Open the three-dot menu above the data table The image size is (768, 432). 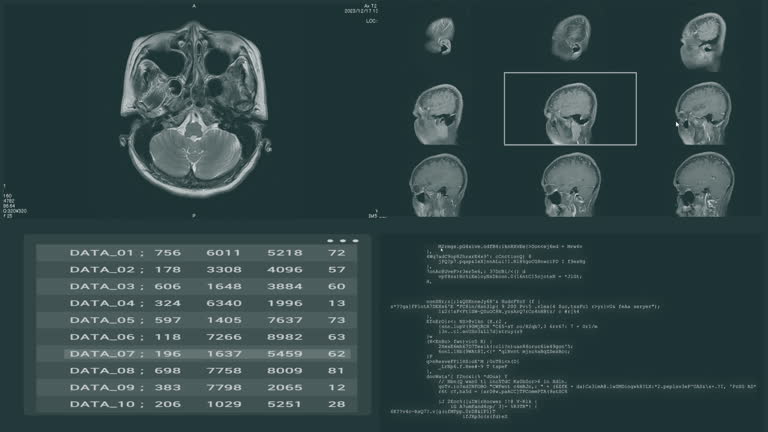342,240
